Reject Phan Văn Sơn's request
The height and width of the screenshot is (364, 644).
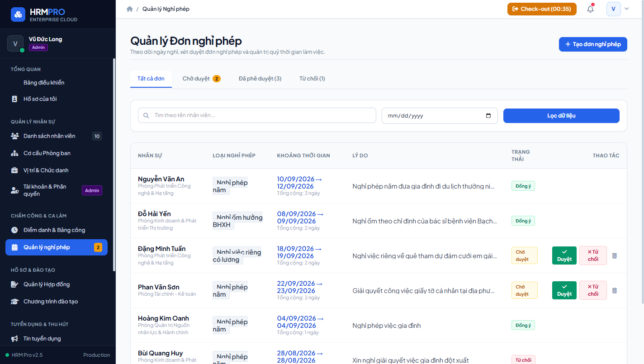click(x=593, y=290)
